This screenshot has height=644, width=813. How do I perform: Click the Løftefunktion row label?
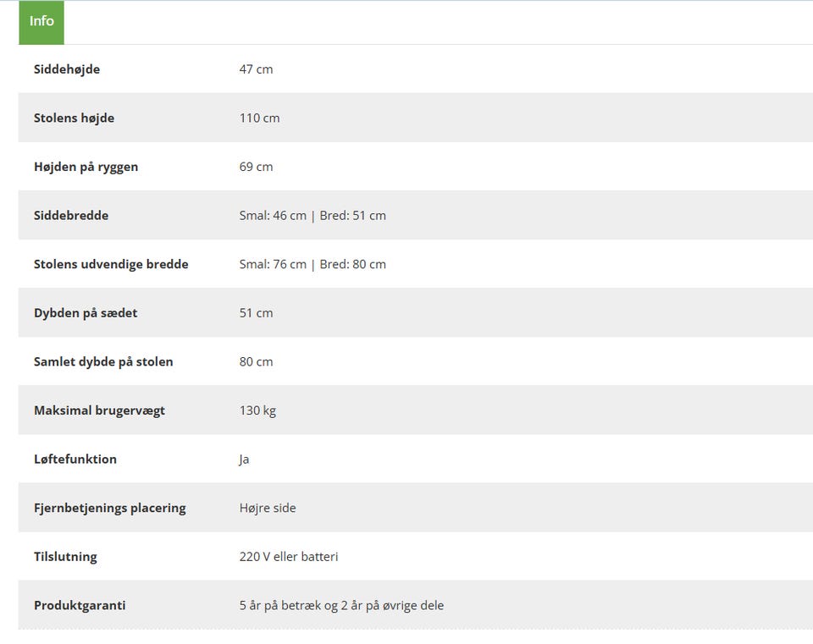(x=75, y=460)
